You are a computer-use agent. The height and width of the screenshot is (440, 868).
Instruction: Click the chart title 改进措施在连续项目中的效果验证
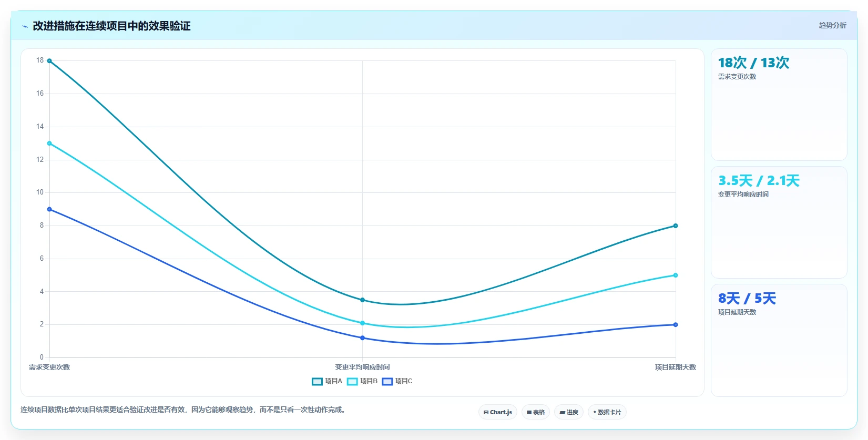111,26
